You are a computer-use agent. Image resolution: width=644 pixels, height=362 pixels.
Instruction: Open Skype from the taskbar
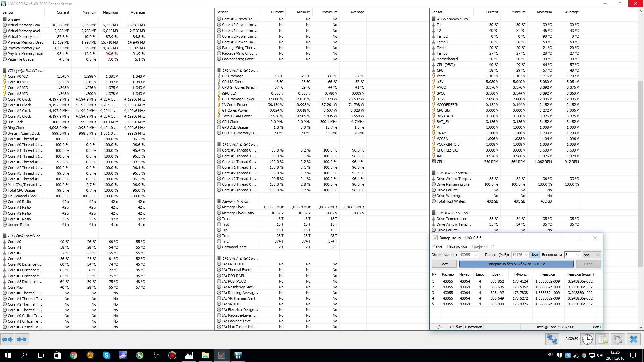coord(107,355)
